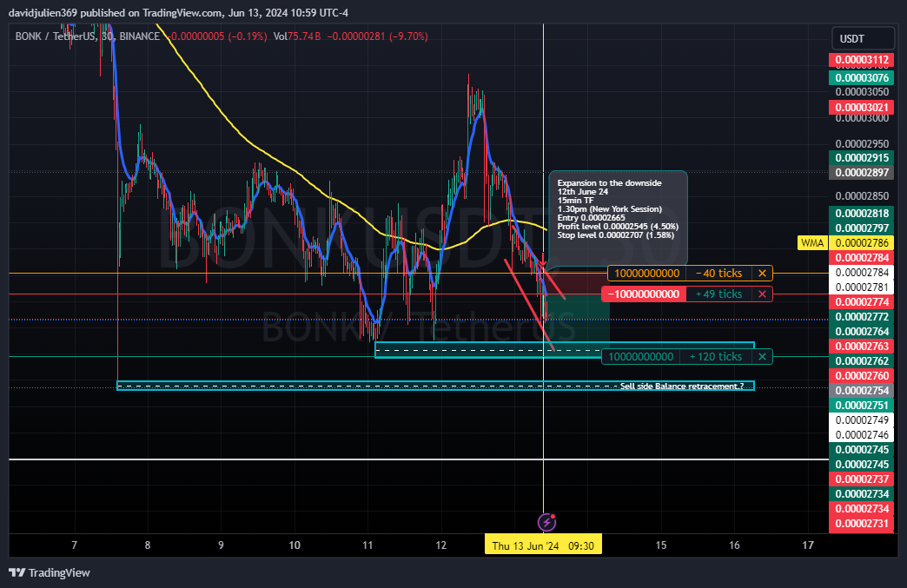Open the 'Expansion to the downside' note box
The width and height of the screenshot is (907, 588).
618,217
